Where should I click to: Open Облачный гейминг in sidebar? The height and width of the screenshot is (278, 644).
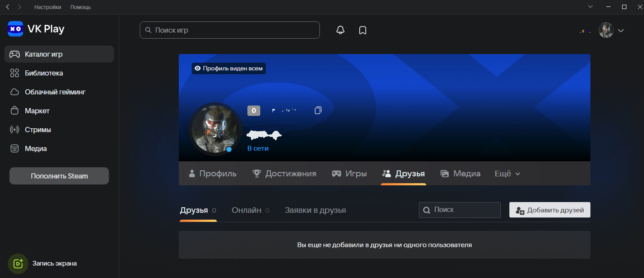(x=55, y=92)
